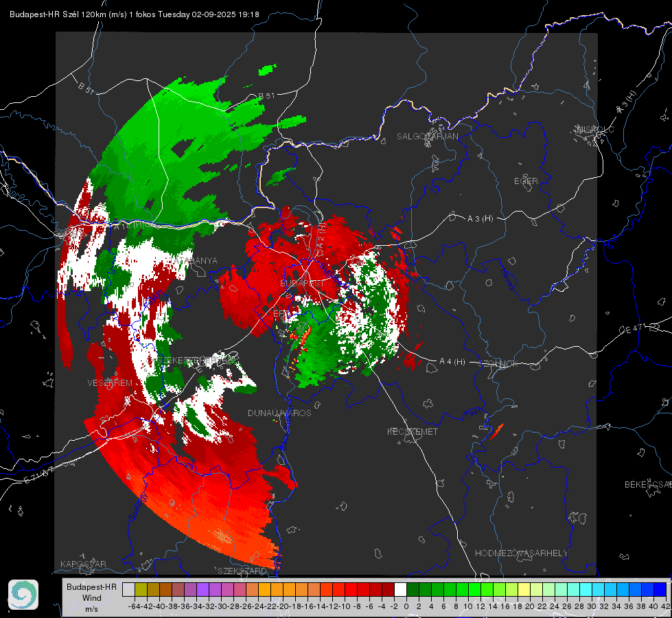
Task: Click the EGER city label
Action: tap(526, 181)
